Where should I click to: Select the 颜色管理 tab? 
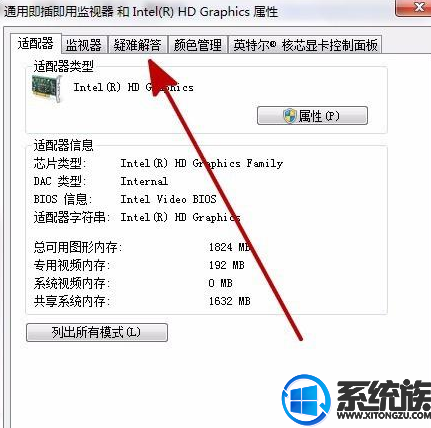click(198, 45)
